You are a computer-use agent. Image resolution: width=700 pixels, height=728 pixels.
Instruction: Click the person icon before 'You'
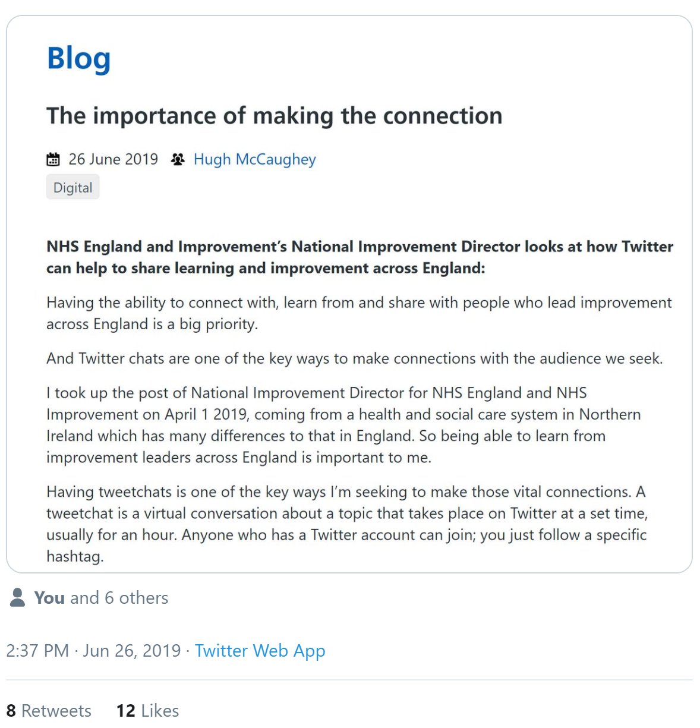pos(18,597)
